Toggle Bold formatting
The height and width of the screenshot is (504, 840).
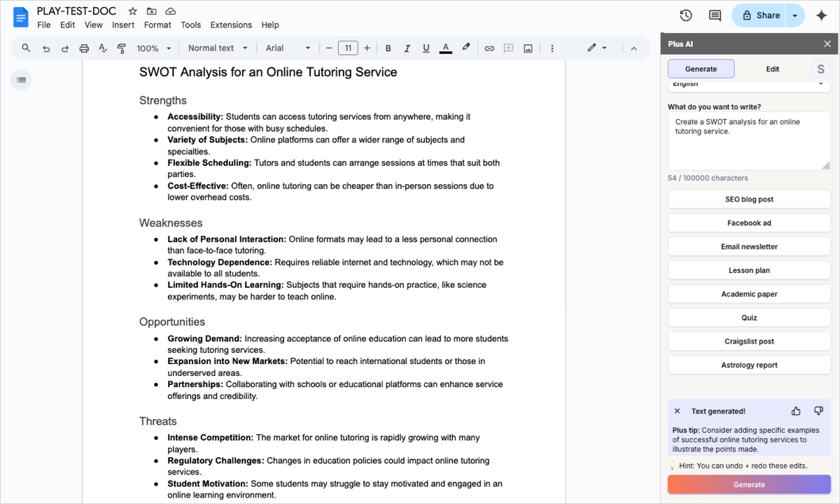point(388,48)
